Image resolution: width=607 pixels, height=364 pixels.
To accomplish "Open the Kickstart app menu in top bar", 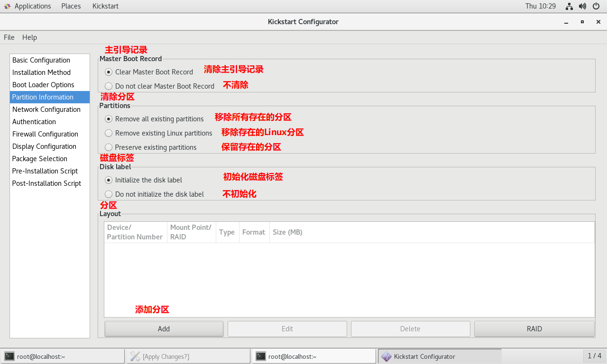I will point(105,6).
